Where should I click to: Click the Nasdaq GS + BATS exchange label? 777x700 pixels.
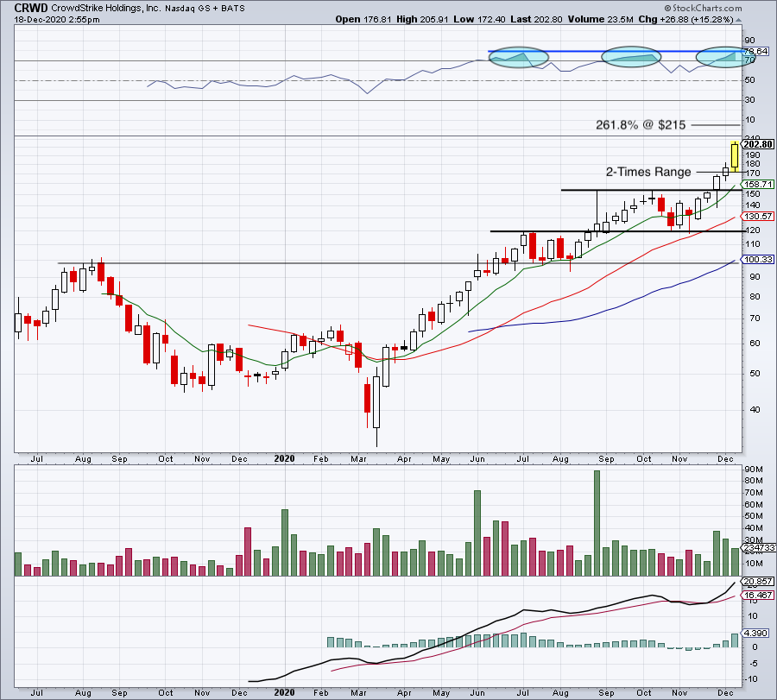point(205,9)
